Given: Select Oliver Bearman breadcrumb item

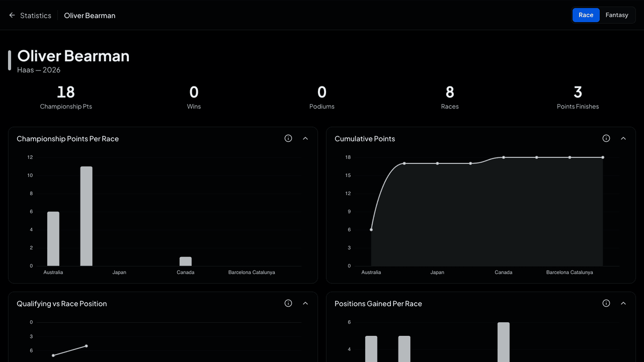Looking at the screenshot, I should click(90, 16).
